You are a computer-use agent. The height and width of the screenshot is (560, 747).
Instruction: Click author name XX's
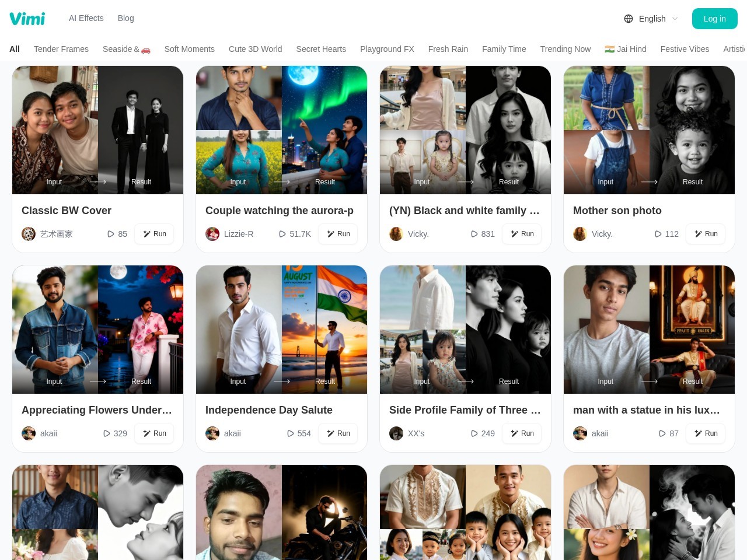point(416,433)
